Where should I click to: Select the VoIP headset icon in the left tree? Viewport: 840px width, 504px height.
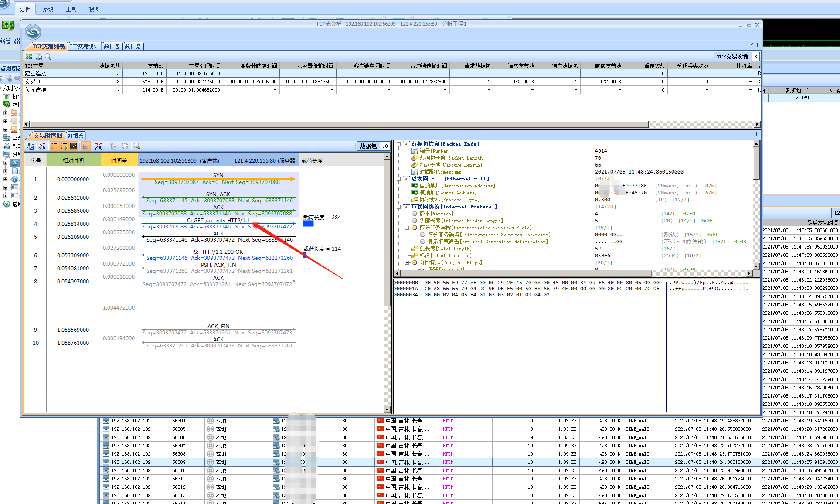click(7, 146)
